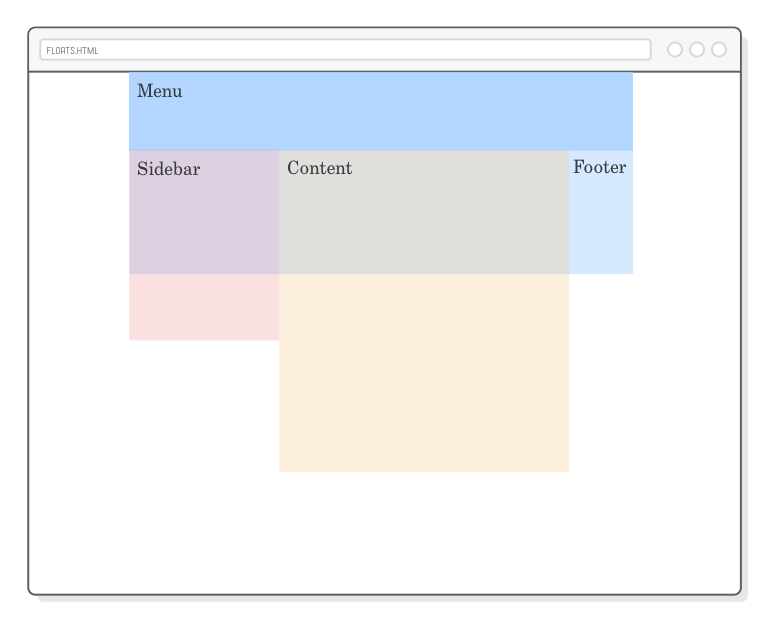Click the last circle button in browser header
Image resolution: width=766 pixels, height=620 pixels.
[x=719, y=50]
